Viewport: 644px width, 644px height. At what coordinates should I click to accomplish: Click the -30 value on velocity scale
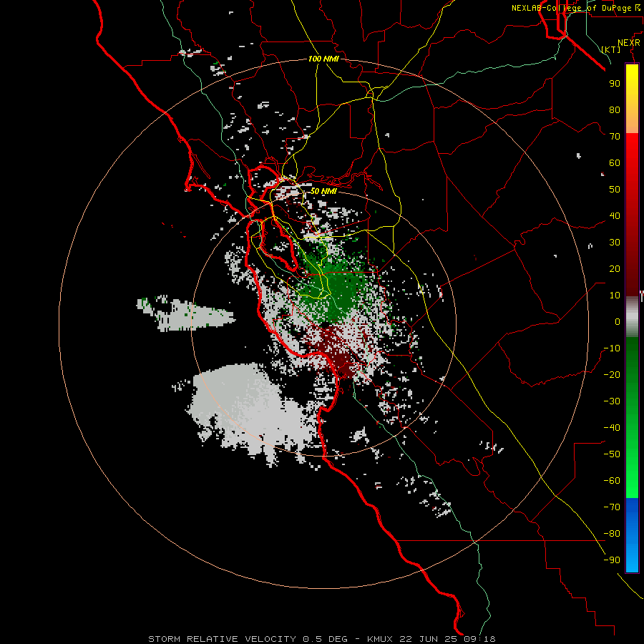click(612, 401)
